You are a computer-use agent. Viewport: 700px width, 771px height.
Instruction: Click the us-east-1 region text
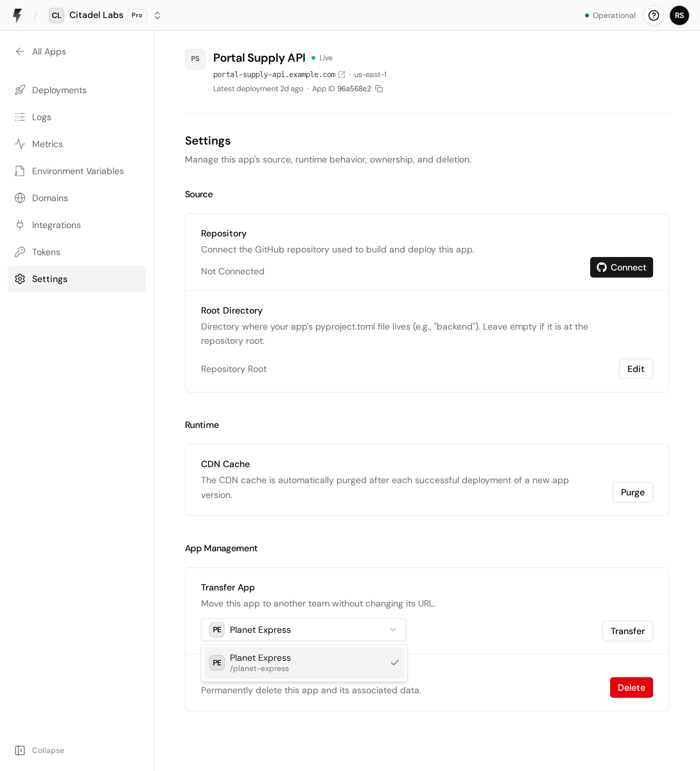[x=370, y=75]
